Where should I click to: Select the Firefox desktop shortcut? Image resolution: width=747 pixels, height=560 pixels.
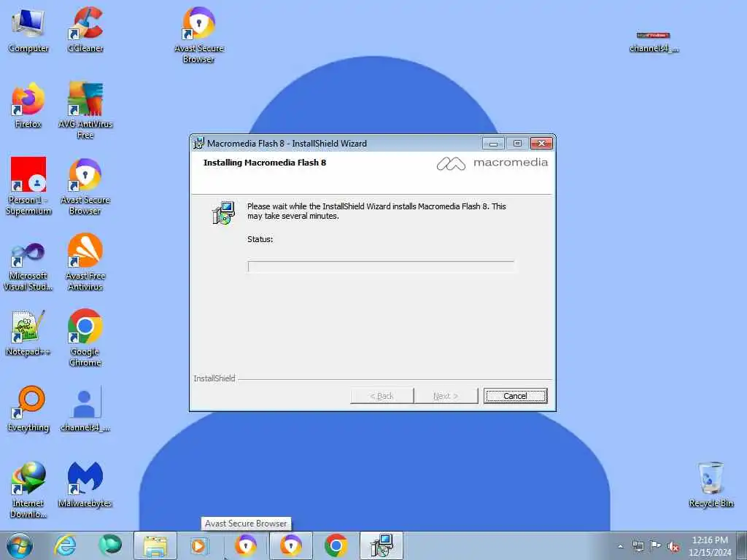(x=28, y=106)
